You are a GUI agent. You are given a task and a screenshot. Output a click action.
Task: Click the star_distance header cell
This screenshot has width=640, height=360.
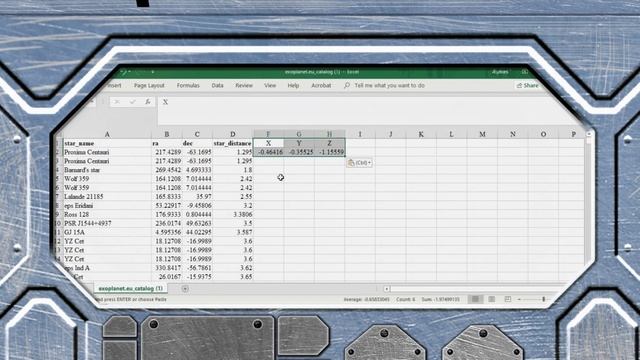pos(233,143)
